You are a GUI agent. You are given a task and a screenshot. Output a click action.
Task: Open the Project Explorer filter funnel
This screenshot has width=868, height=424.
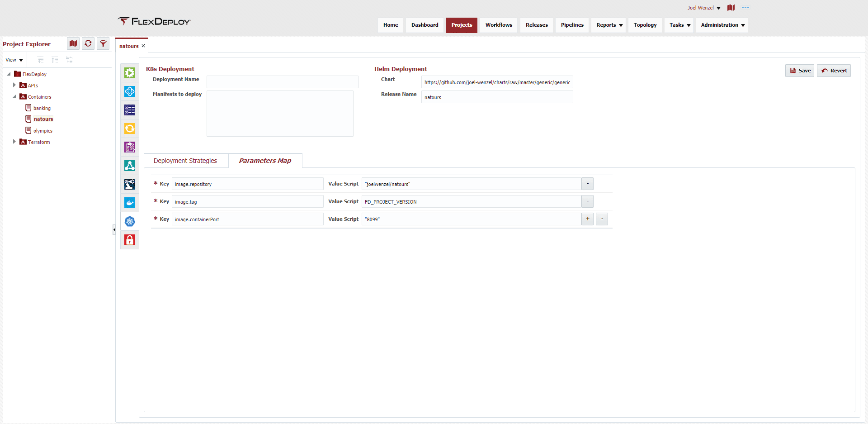(103, 43)
